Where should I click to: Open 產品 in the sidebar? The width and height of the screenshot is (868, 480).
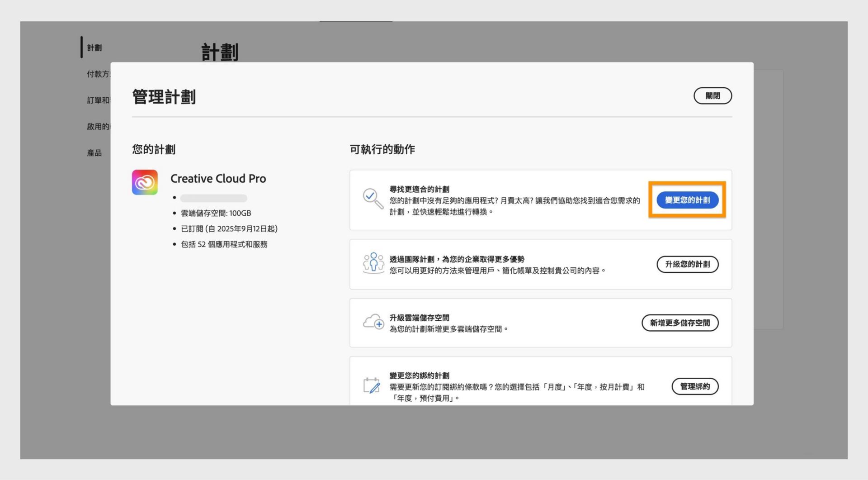click(94, 153)
